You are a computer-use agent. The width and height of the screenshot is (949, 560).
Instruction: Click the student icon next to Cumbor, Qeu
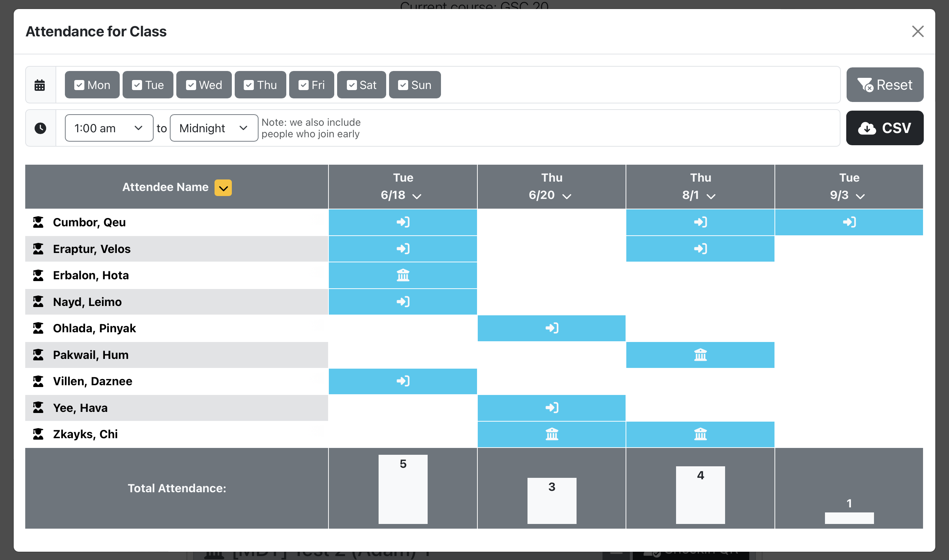[38, 222]
